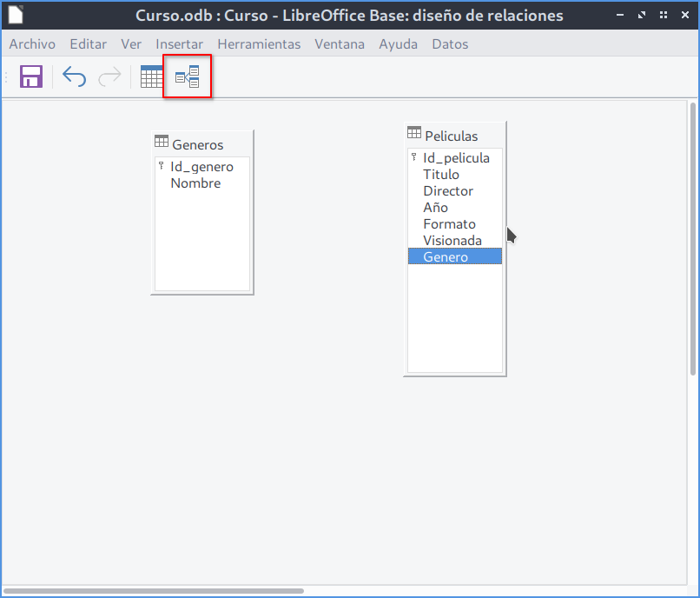
Task: Open the Editar menu
Action: pos(88,43)
